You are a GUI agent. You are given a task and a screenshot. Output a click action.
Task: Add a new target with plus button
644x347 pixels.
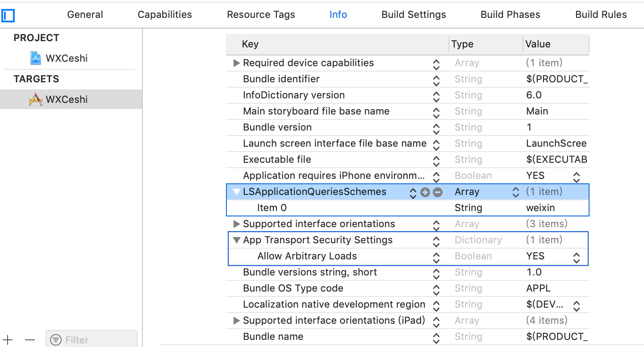[8, 340]
